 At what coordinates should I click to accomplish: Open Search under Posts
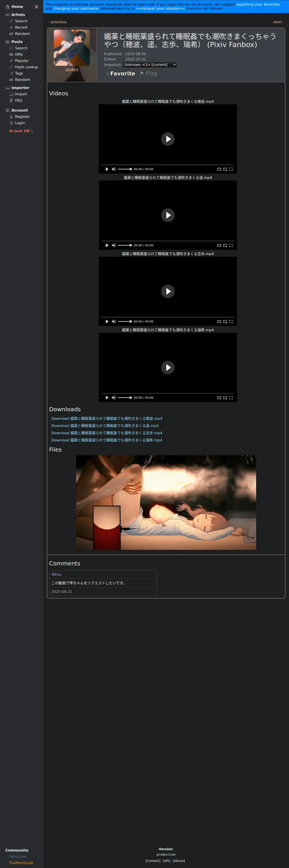coord(18,48)
